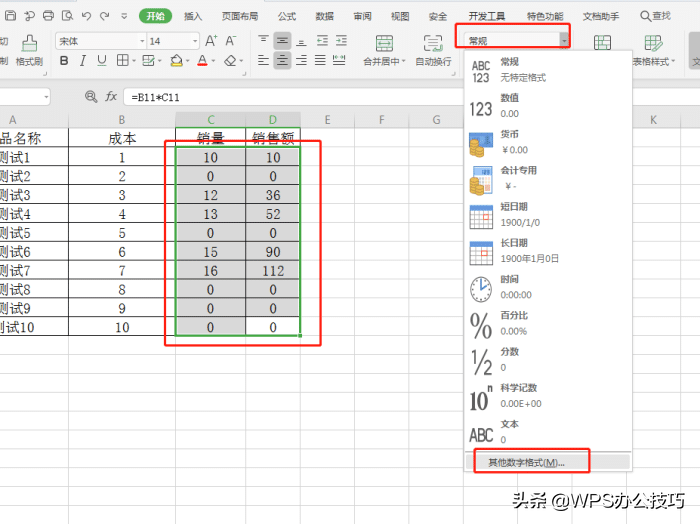Click the Merge and Center (合并居中) icon

(x=384, y=43)
